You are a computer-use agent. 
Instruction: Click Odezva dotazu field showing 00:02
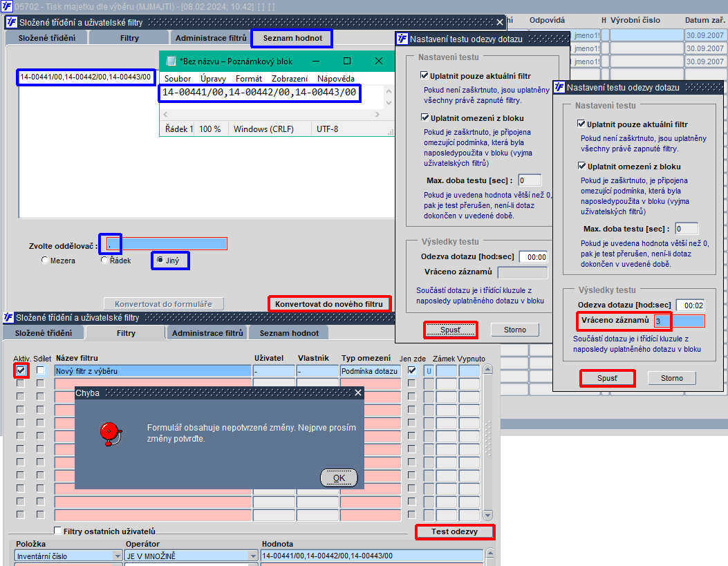(691, 305)
